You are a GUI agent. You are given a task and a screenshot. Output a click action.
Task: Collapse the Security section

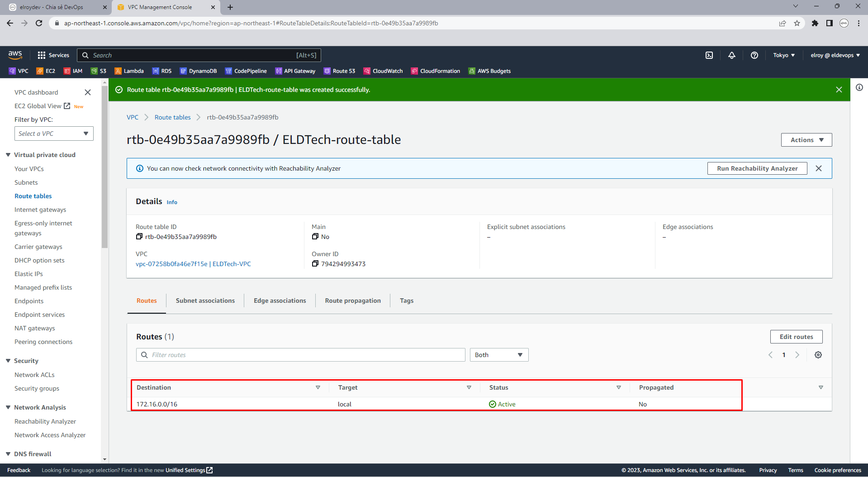pyautogui.click(x=8, y=361)
